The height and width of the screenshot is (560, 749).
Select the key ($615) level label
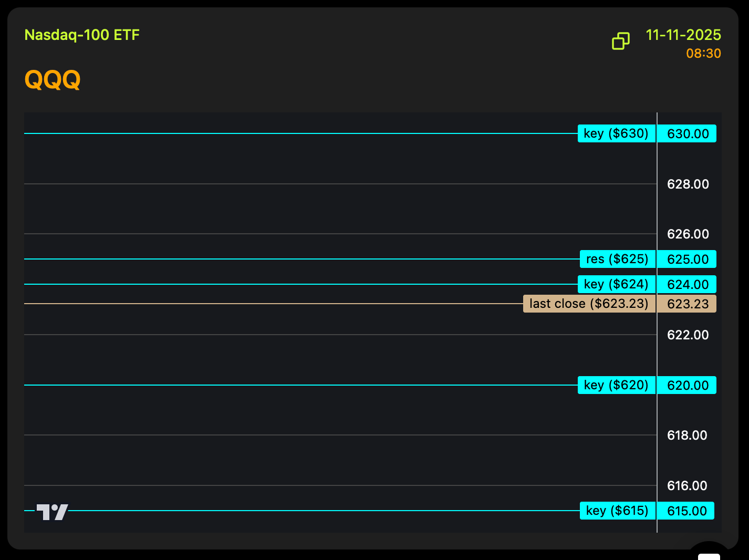(x=617, y=511)
